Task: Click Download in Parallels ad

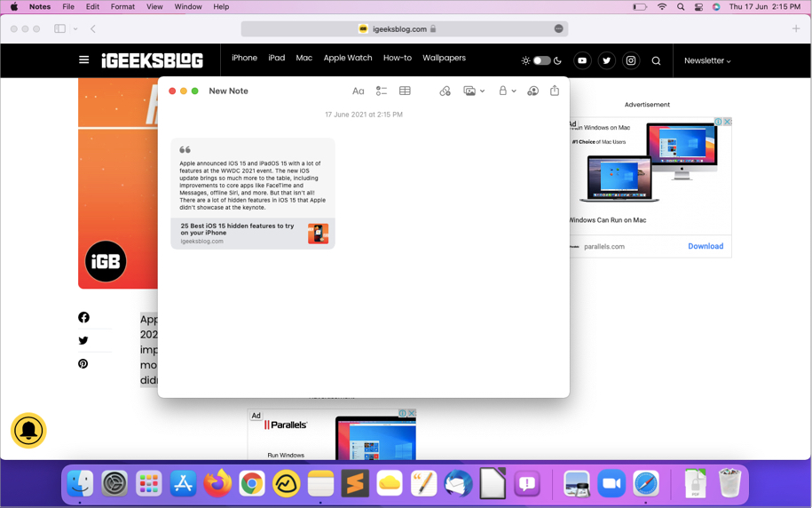Action: [x=706, y=246]
